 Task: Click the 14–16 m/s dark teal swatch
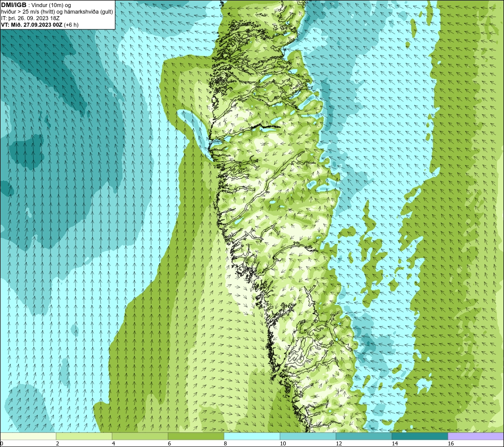(420, 436)
